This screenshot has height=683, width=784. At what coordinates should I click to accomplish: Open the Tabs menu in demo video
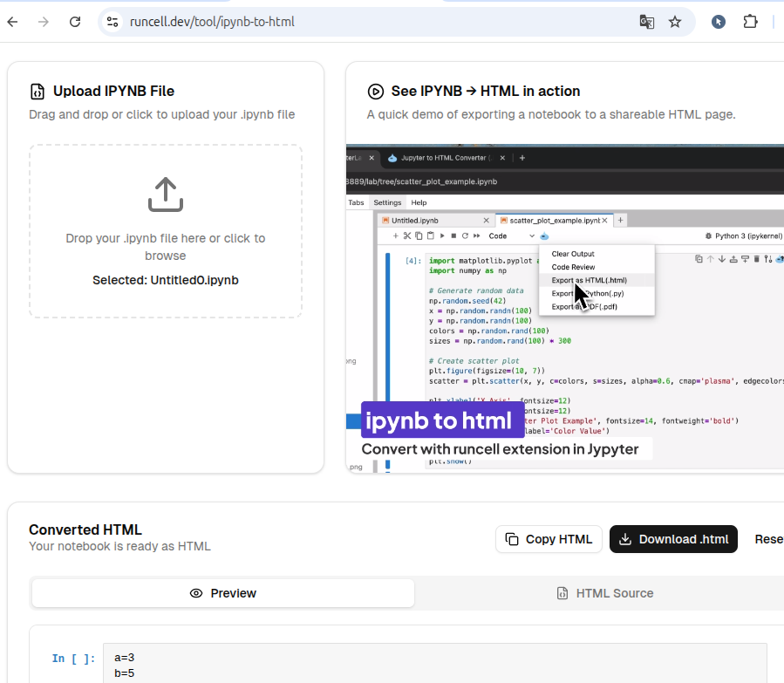[x=356, y=202]
